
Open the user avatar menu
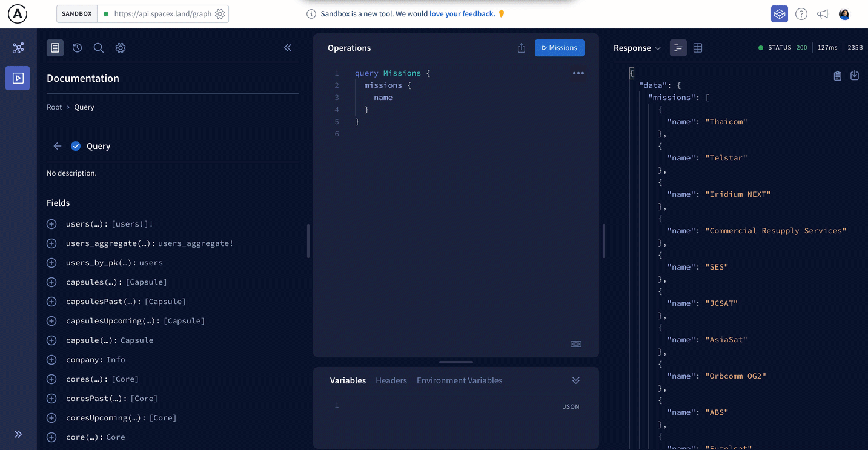pos(844,14)
